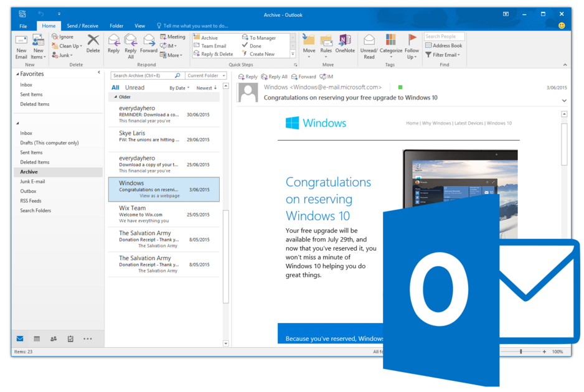584x392 pixels.
Task: Open the Folder ribbon tab
Action: (116, 26)
